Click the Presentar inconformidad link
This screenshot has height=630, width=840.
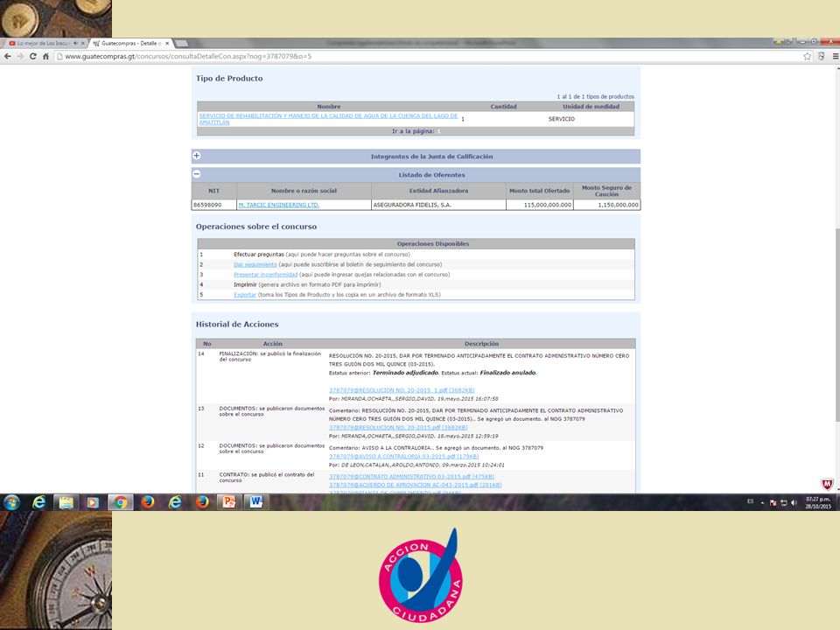265,274
